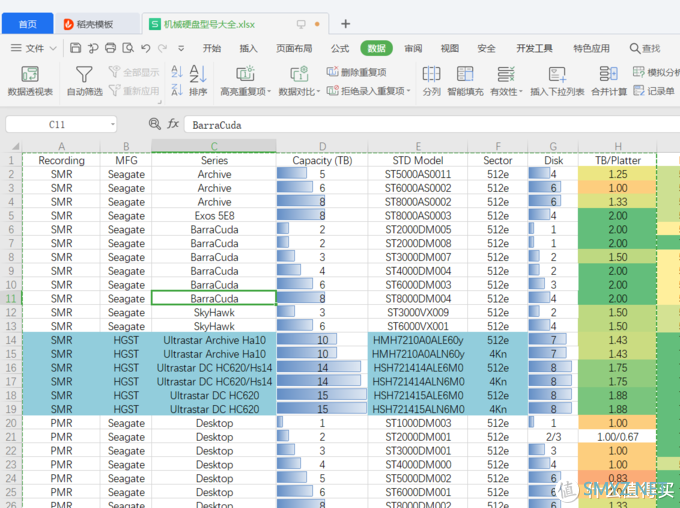This screenshot has width=680, height=508.
Task: Open the Name Box dropdown arrow
Action: (x=113, y=125)
